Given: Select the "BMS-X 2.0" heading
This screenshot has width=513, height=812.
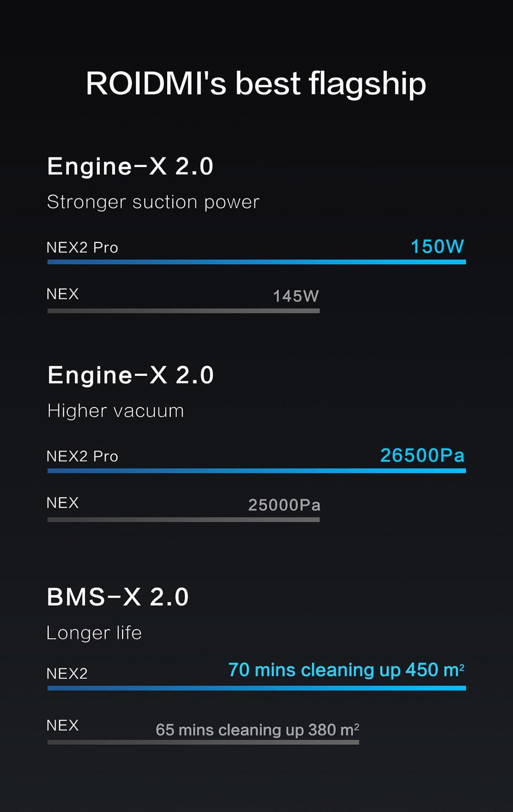Looking at the screenshot, I should 118,597.
